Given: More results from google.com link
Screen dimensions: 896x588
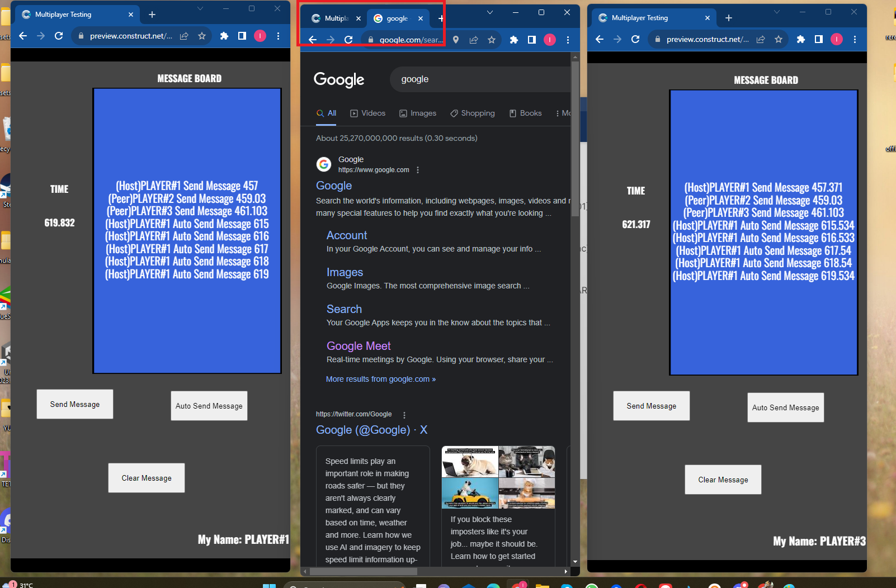Looking at the screenshot, I should tap(381, 379).
